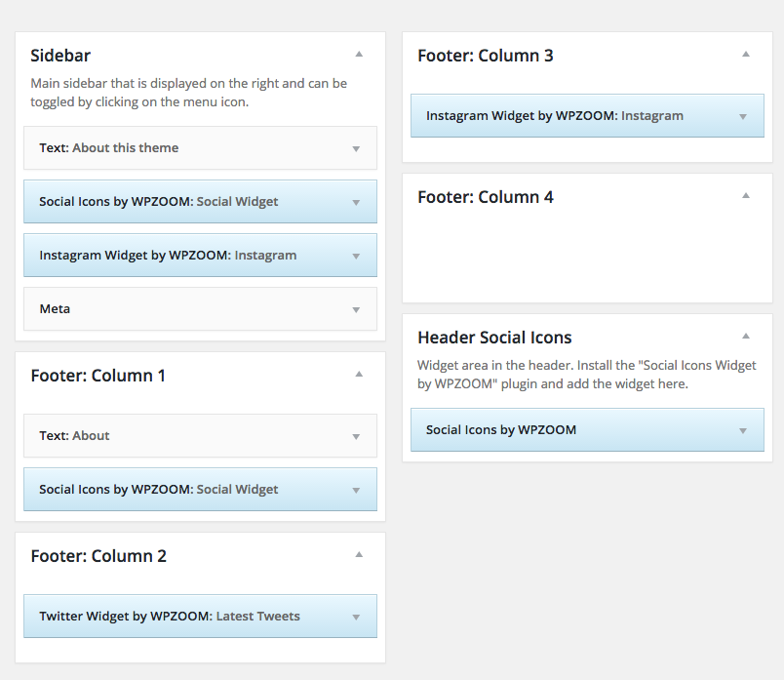The image size is (784, 680).
Task: Expand the Text: About this theme widget arrow
Action: [x=356, y=148]
